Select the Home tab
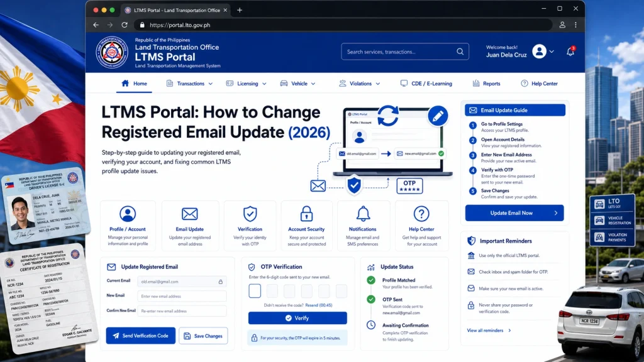Screen dimensions: 644x362 coord(135,84)
